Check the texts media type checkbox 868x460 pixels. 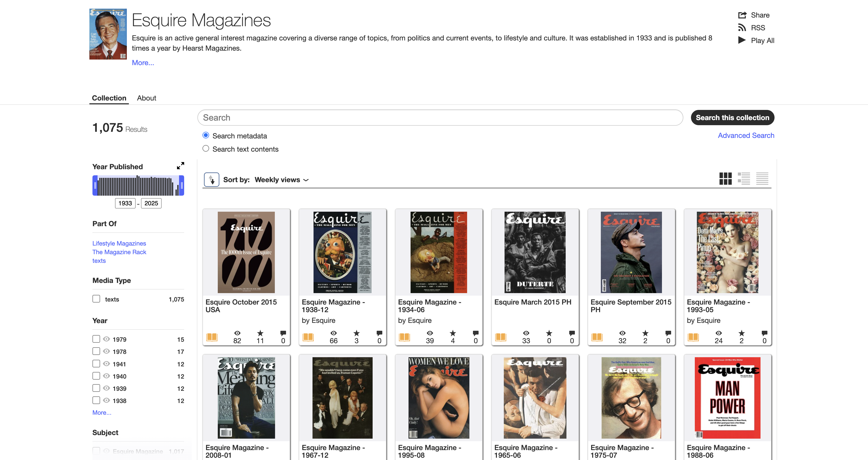(x=96, y=299)
